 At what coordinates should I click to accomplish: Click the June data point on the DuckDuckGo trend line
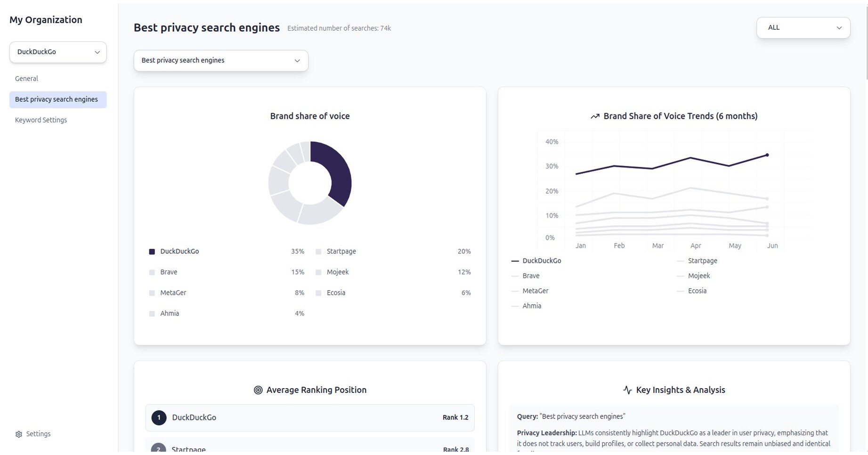(x=767, y=154)
